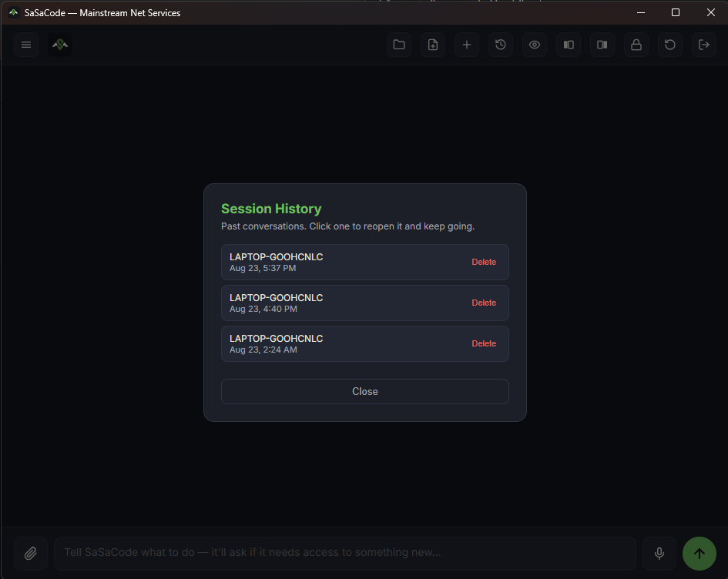Click the new file icon
The image size is (728, 579).
point(433,45)
